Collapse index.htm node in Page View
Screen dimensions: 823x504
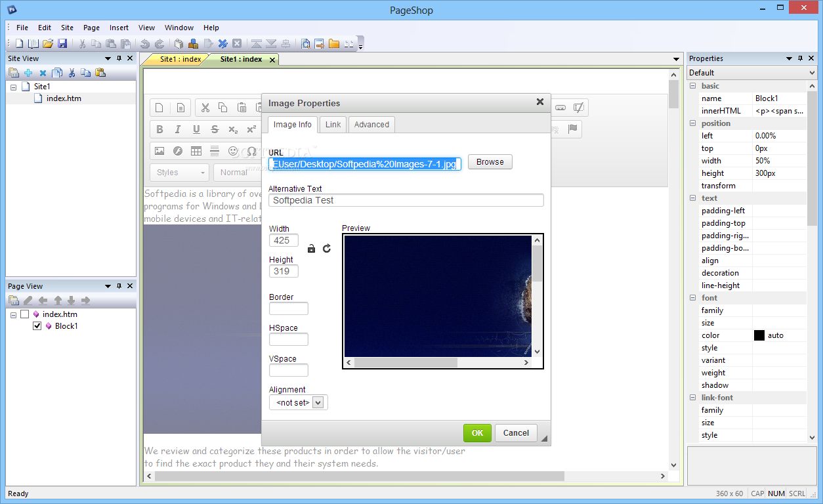click(x=13, y=315)
